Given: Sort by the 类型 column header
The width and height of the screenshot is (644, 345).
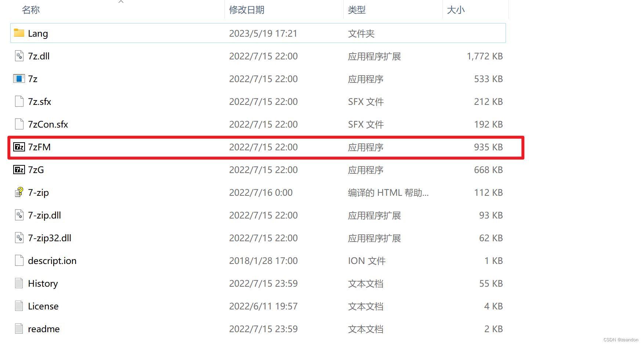Looking at the screenshot, I should pyautogui.click(x=357, y=10).
